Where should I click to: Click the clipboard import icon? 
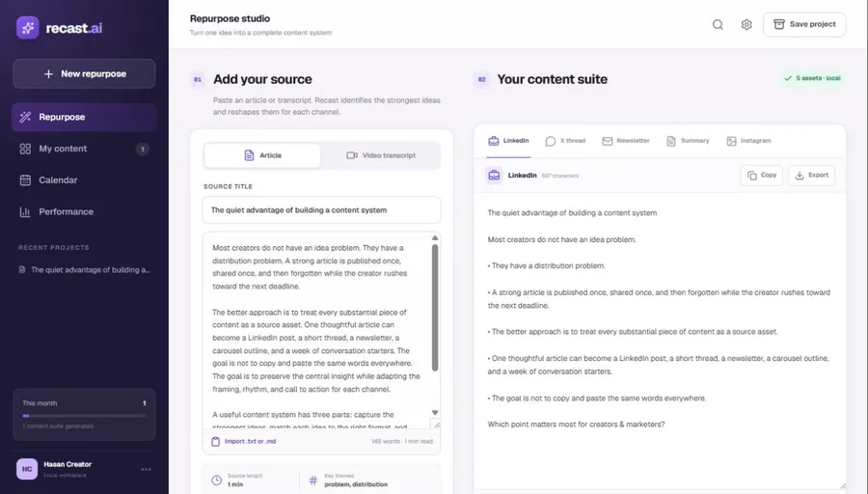(215, 441)
